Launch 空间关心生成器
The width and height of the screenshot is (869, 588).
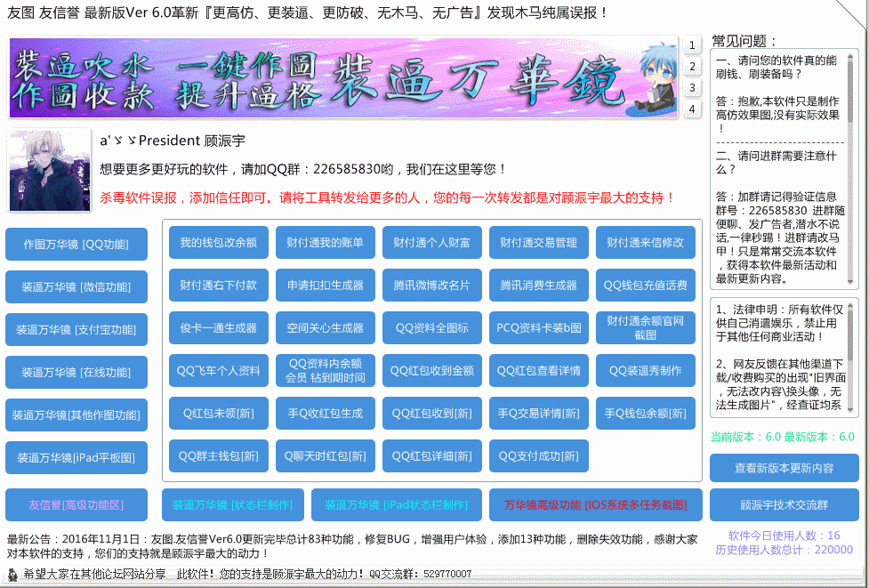tap(326, 327)
